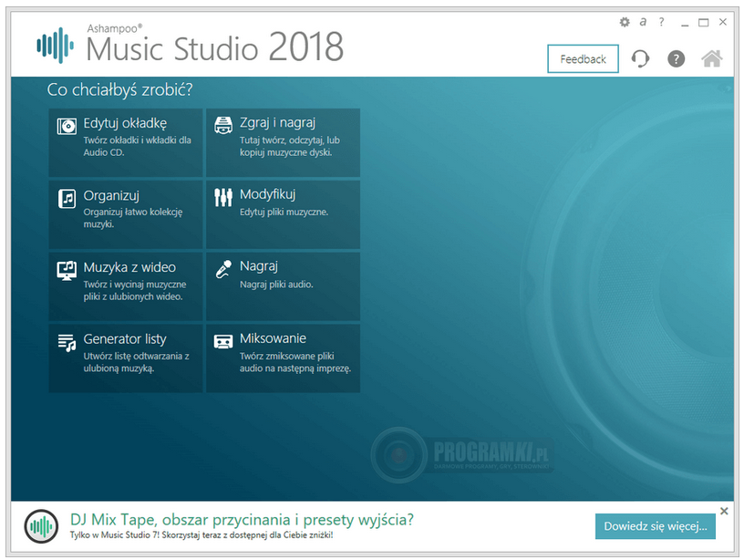Open settings with the gear icon in the title bar
This screenshot has width=744, height=560.
point(625,22)
